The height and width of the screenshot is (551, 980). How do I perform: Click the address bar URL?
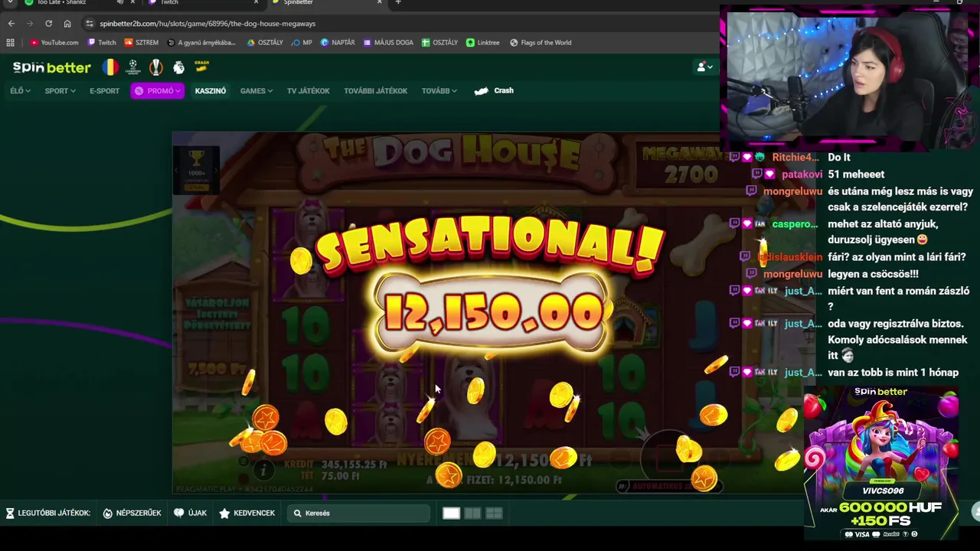coord(207,24)
